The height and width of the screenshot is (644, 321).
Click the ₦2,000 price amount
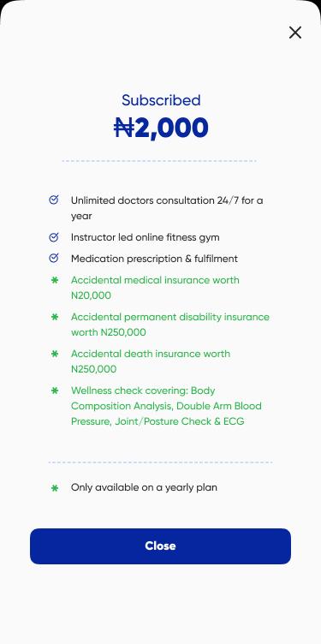161,128
